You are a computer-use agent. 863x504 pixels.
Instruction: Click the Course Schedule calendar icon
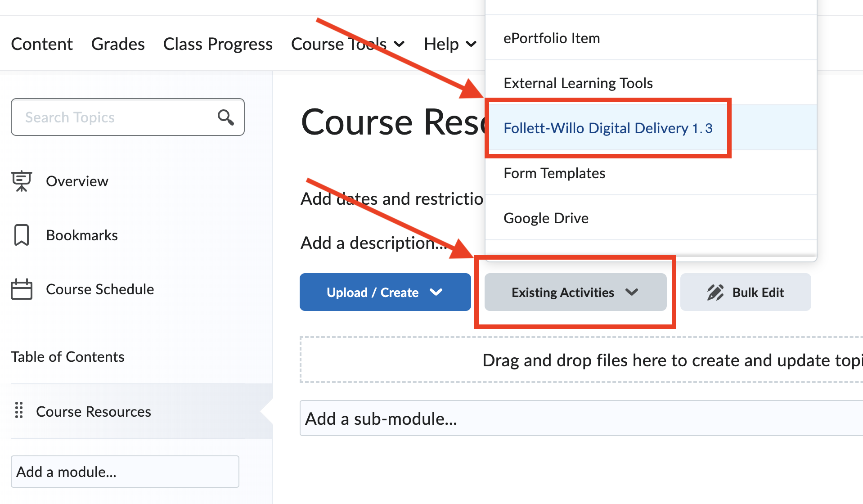click(22, 289)
